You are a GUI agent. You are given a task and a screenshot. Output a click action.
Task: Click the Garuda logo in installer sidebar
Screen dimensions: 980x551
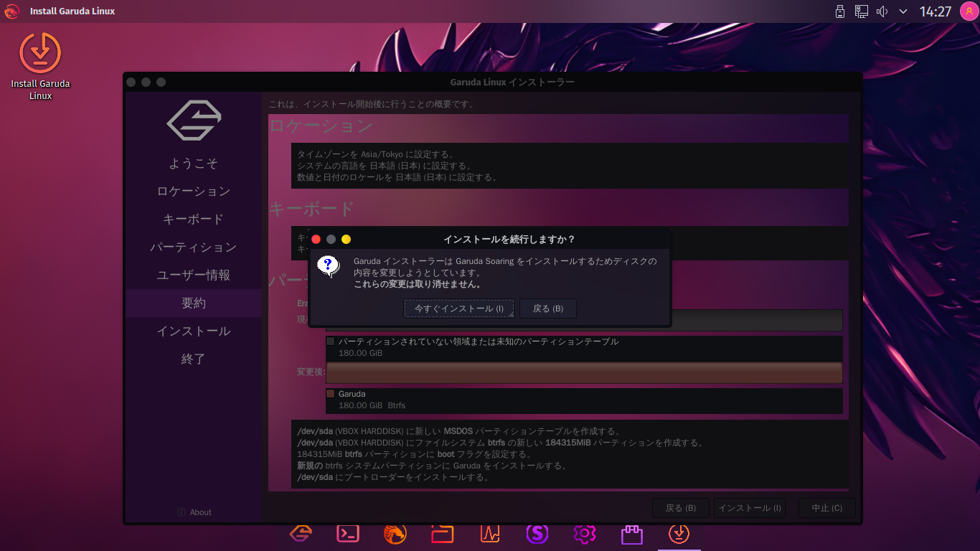tap(194, 121)
